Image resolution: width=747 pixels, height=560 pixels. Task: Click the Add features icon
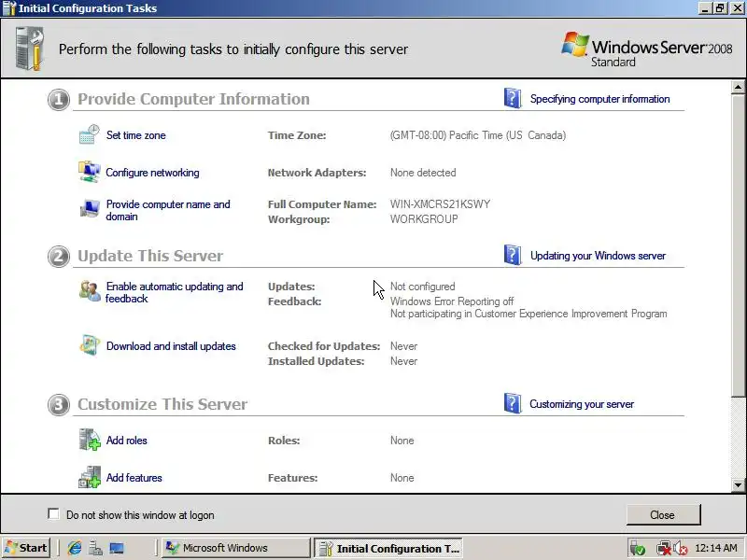tap(89, 477)
